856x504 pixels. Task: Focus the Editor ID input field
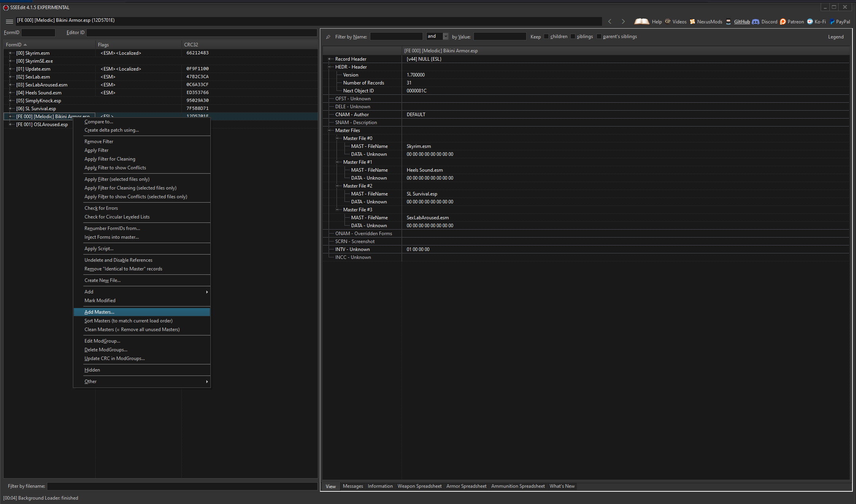click(x=202, y=33)
